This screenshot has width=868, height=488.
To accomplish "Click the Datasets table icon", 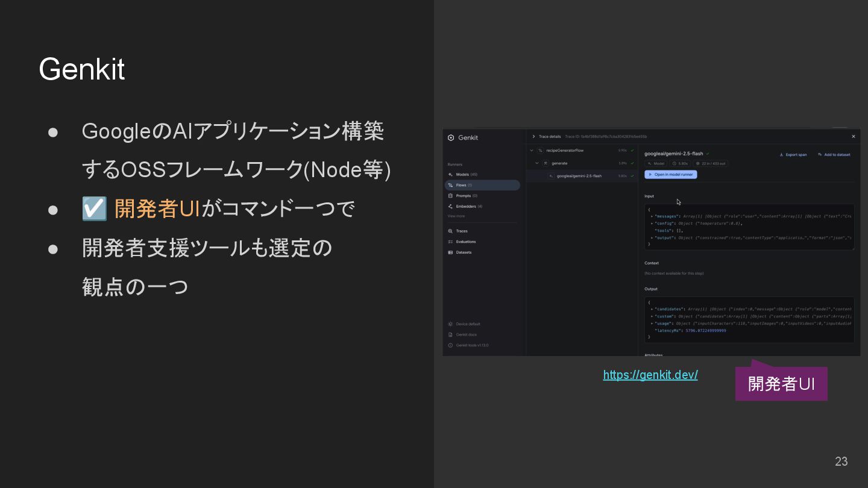I will click(x=450, y=252).
